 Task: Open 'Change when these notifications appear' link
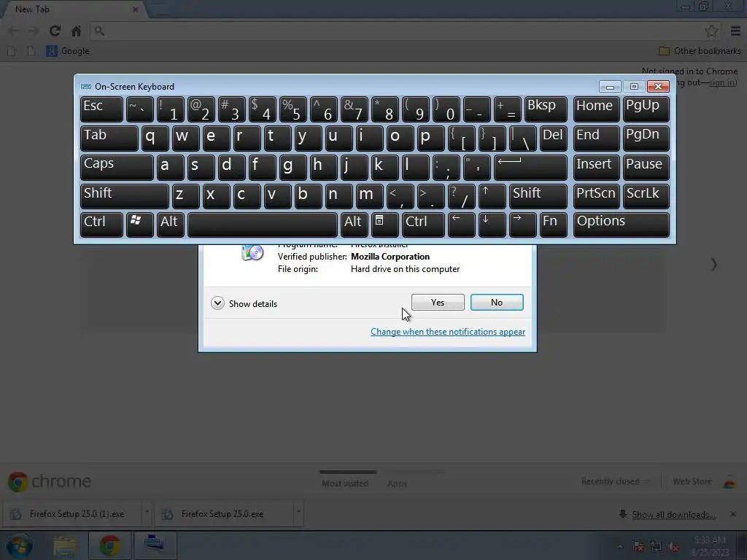448,332
